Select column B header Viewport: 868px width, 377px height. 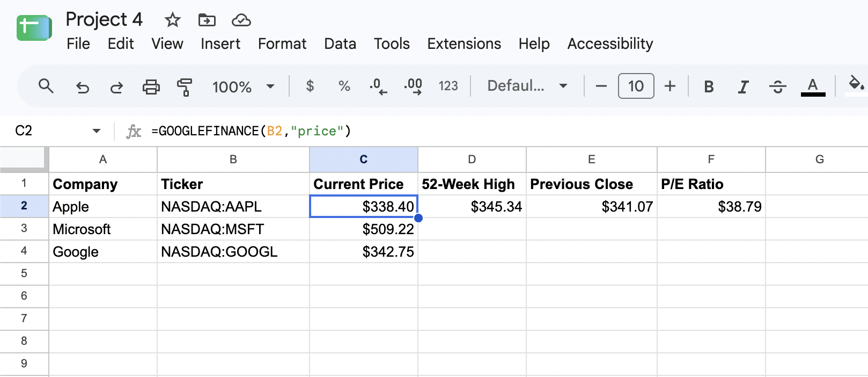[x=233, y=160]
